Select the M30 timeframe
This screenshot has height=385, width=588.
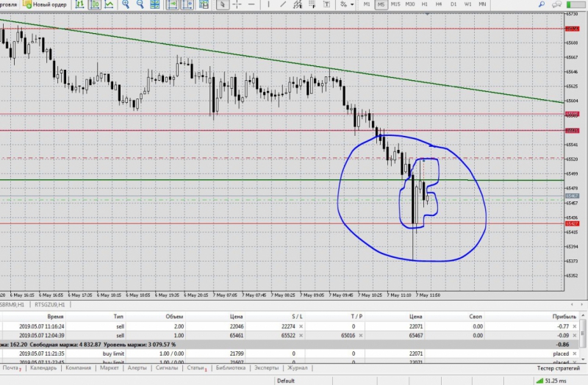pyautogui.click(x=410, y=4)
